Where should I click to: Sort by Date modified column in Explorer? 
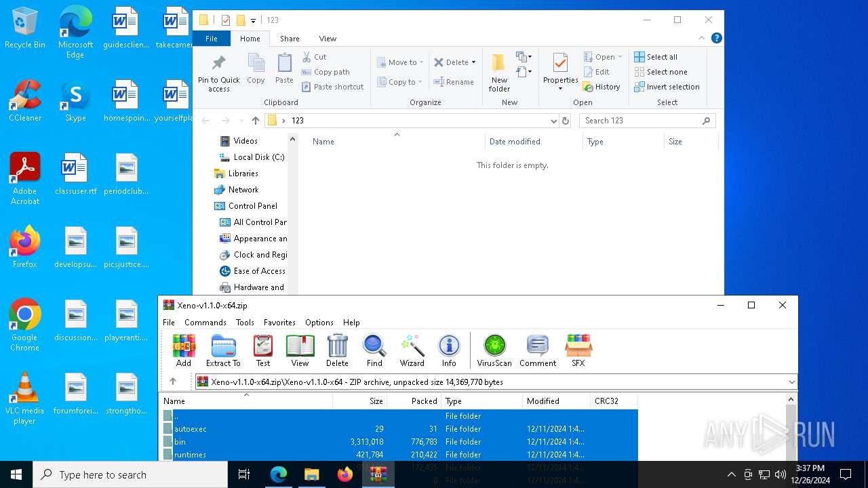point(534,142)
